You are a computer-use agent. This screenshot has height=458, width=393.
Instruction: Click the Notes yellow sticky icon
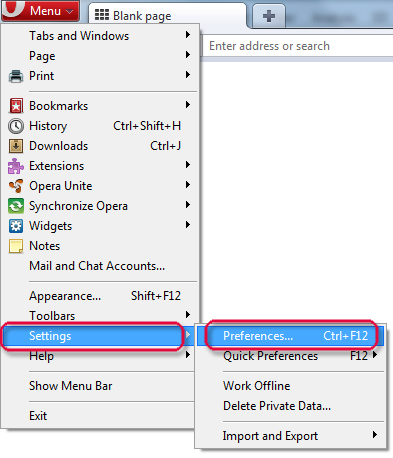tap(16, 246)
